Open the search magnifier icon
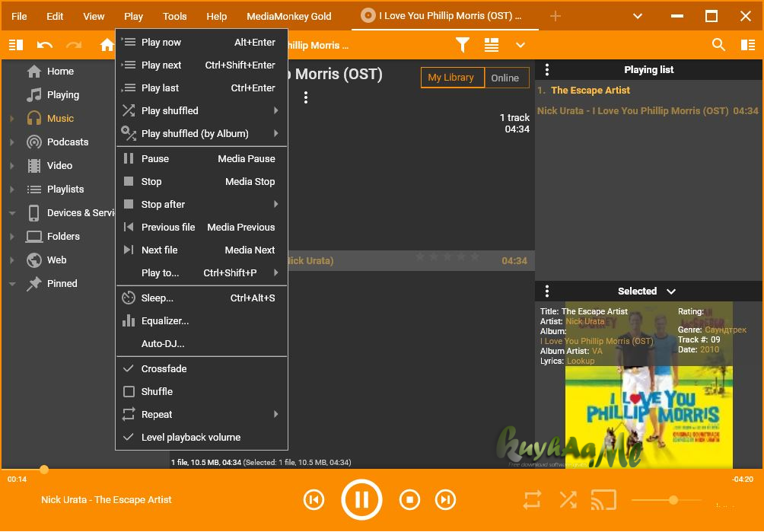 (718, 45)
